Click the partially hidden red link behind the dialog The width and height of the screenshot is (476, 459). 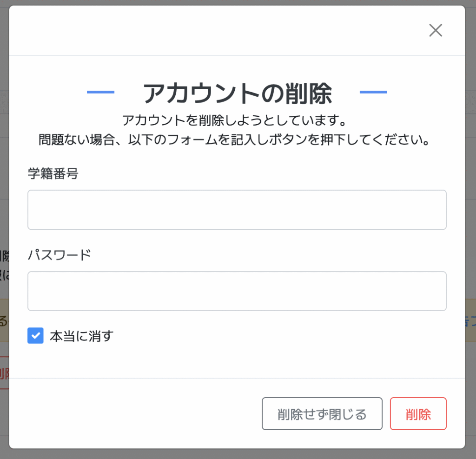(x=4, y=373)
